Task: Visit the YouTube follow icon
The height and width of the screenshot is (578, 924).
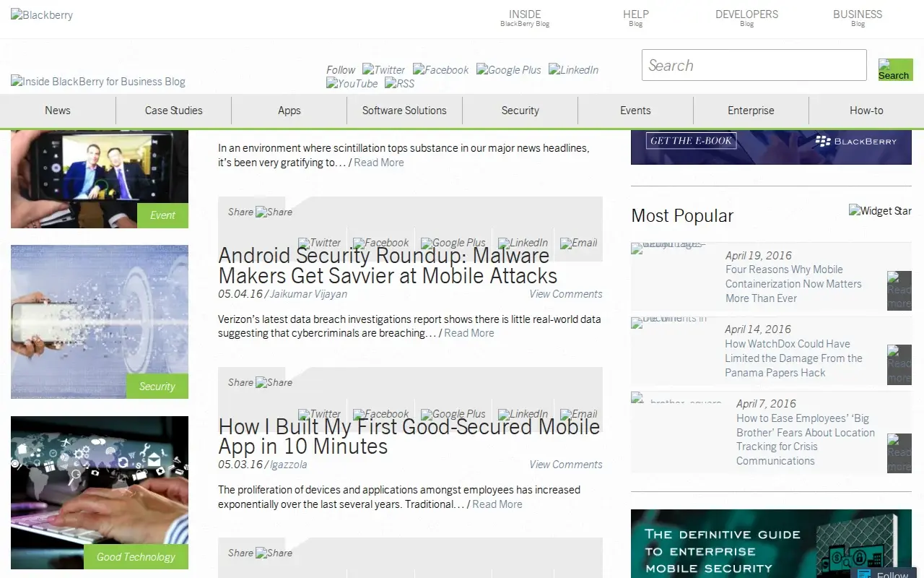Action: (x=352, y=84)
